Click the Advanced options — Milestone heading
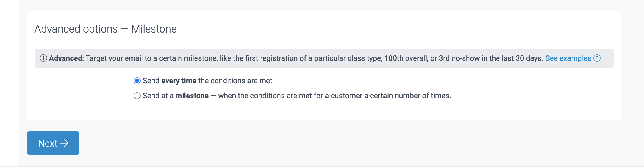 click(x=106, y=29)
